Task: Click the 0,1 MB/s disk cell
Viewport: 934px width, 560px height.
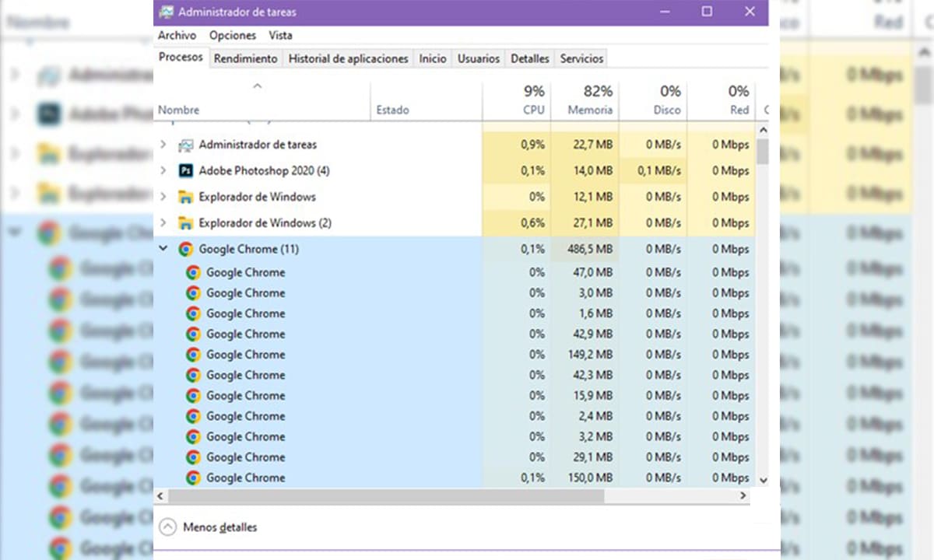Action: [652, 170]
